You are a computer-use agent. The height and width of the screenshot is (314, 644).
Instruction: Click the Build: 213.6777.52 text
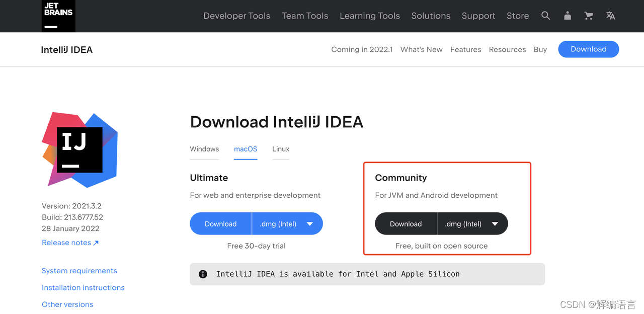point(72,217)
